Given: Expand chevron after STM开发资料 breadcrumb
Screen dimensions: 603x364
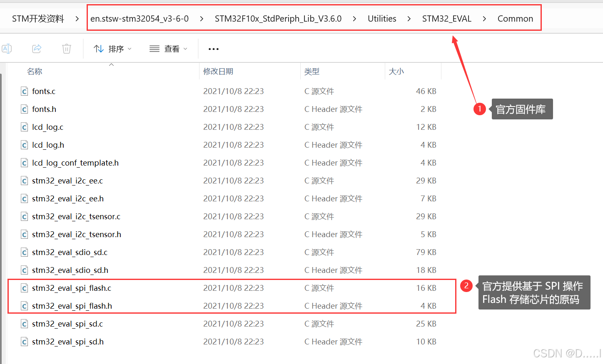Looking at the screenshot, I should [77, 19].
